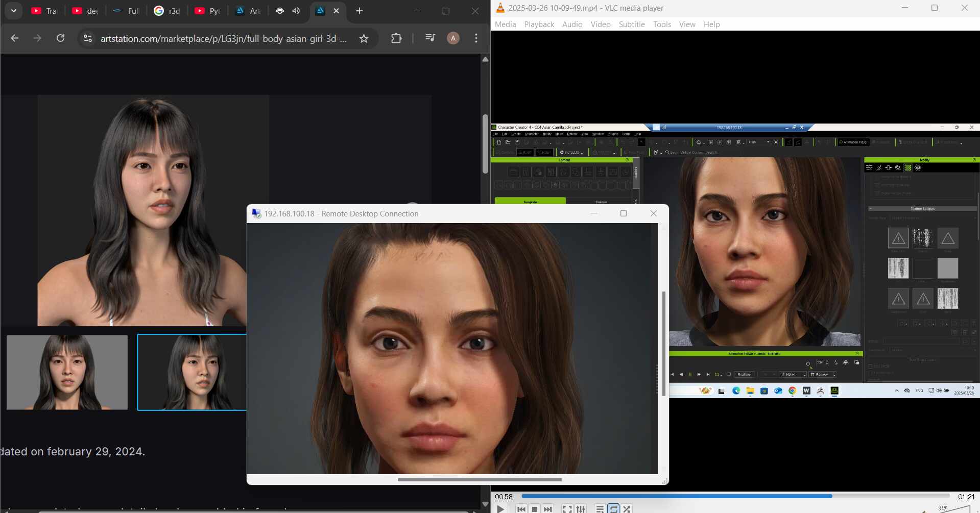Screen dimensions: 980x513
Task: Open Animation Player from the CC4 toolbar
Action: (x=853, y=142)
